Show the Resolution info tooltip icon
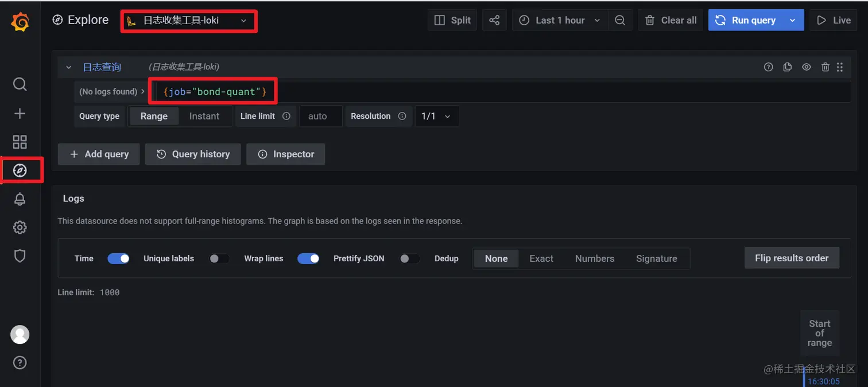The height and width of the screenshot is (387, 868). click(402, 116)
